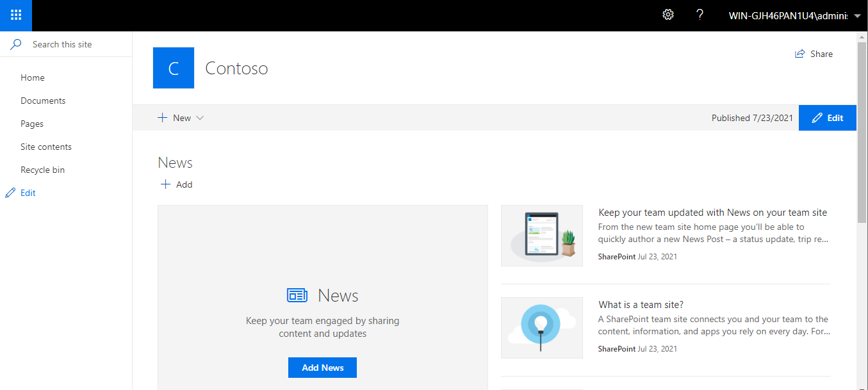868x390 pixels.
Task: Click the blue Edit page button
Action: (827, 118)
